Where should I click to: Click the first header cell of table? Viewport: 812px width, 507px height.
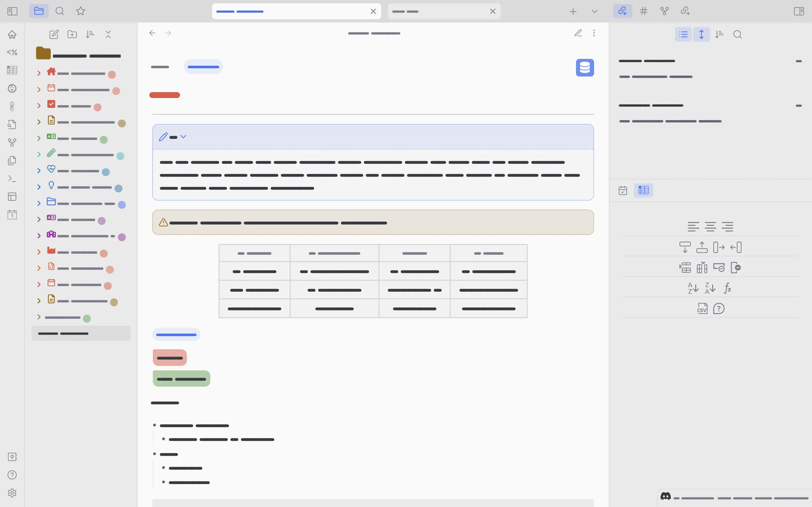[x=254, y=253]
